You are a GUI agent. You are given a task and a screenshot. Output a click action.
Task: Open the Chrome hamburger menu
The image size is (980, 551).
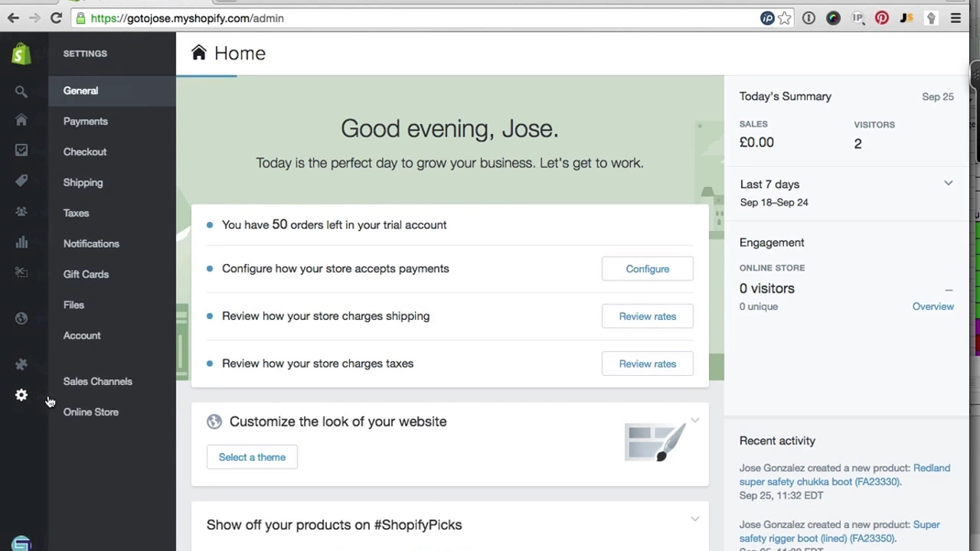(x=955, y=18)
